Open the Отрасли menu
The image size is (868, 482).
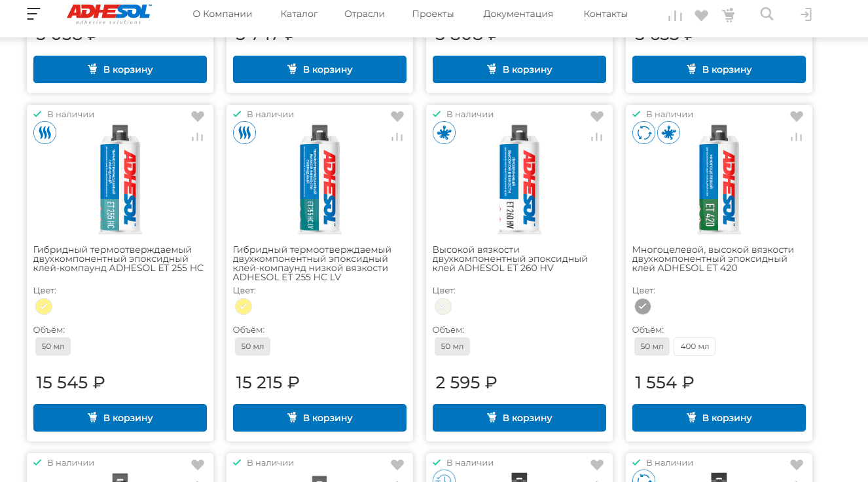(364, 14)
